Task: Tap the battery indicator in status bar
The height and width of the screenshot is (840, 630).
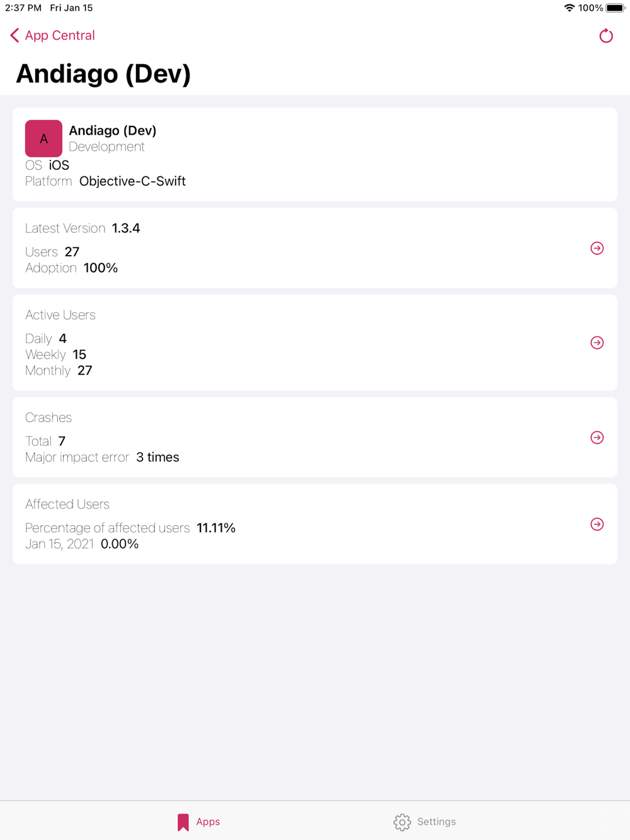Action: pos(616,8)
